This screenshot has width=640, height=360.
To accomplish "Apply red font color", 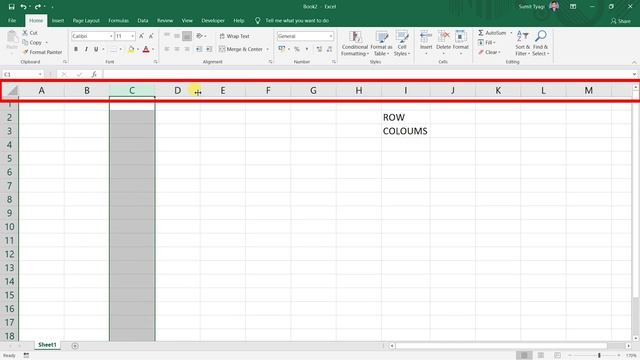I will coord(146,49).
